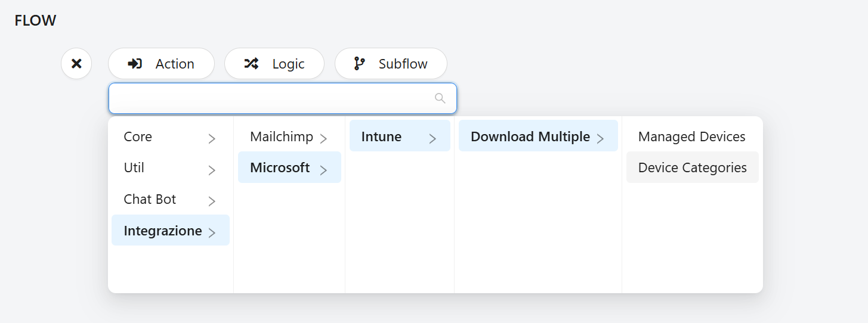Focus the empty search input field
The height and width of the screenshot is (323, 868).
(x=283, y=98)
